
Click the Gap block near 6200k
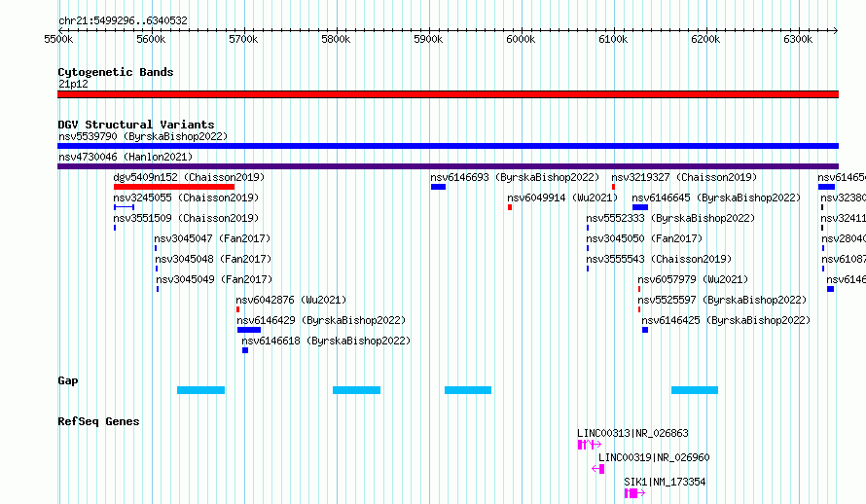(695, 390)
